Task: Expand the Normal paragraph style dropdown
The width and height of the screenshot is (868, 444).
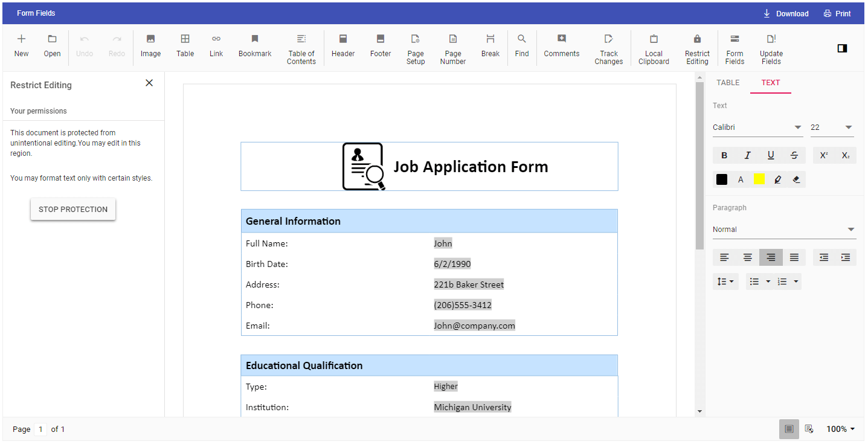Action: [850, 230]
